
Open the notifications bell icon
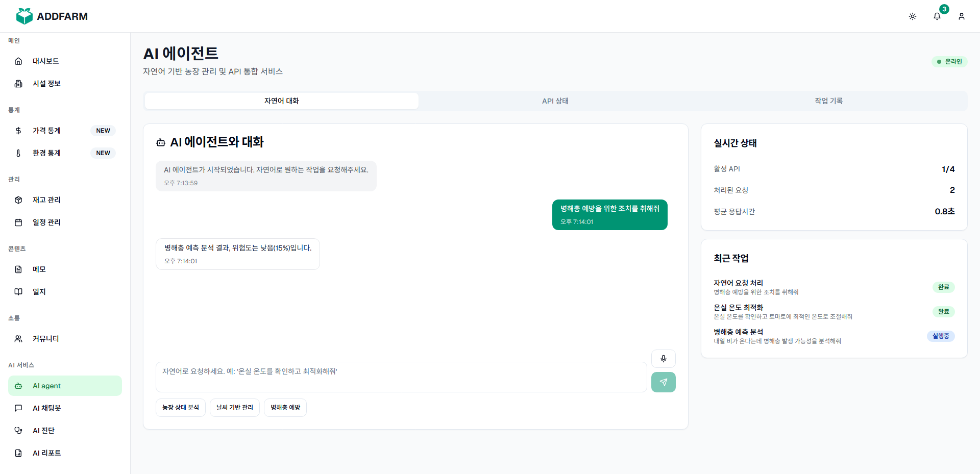937,16
